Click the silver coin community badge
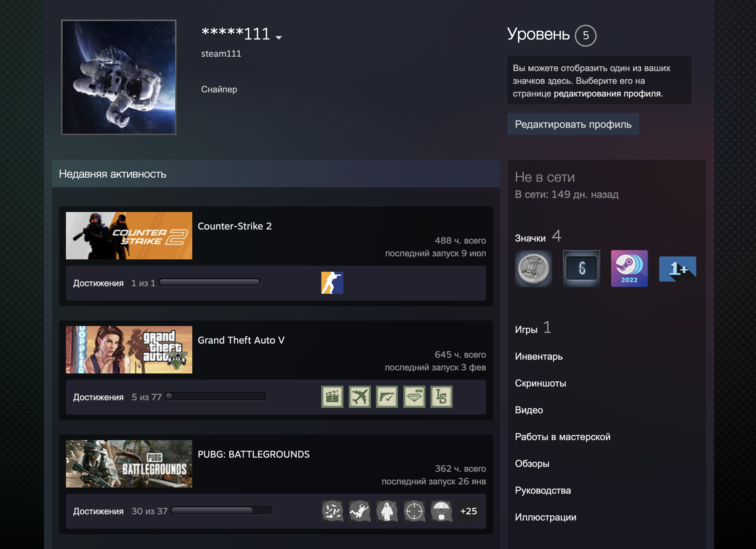756x549 pixels. [x=534, y=269]
